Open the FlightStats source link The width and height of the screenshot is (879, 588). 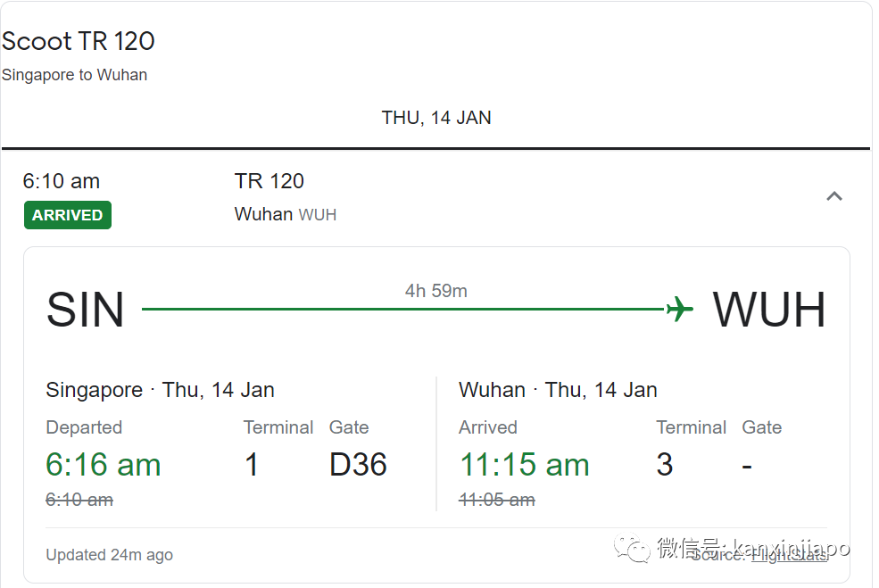[789, 555]
